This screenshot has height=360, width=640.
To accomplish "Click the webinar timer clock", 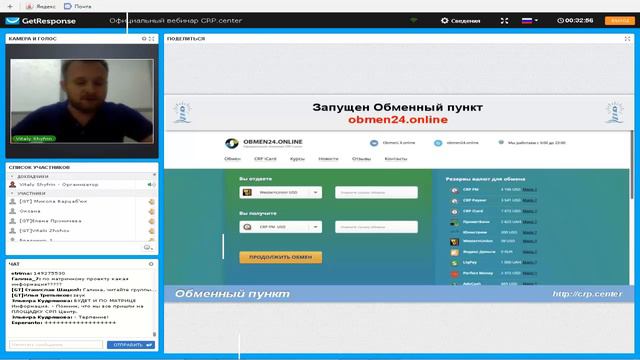I will (x=575, y=20).
